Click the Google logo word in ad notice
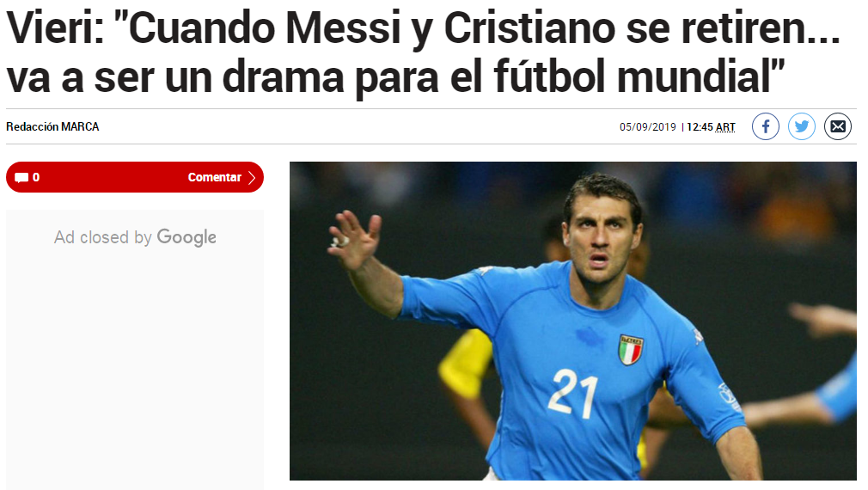The width and height of the screenshot is (868, 490). (186, 237)
